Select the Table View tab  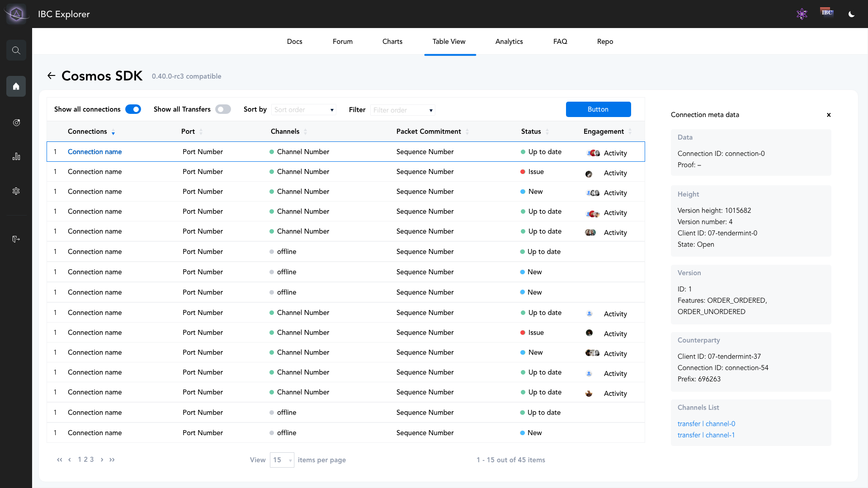(449, 42)
